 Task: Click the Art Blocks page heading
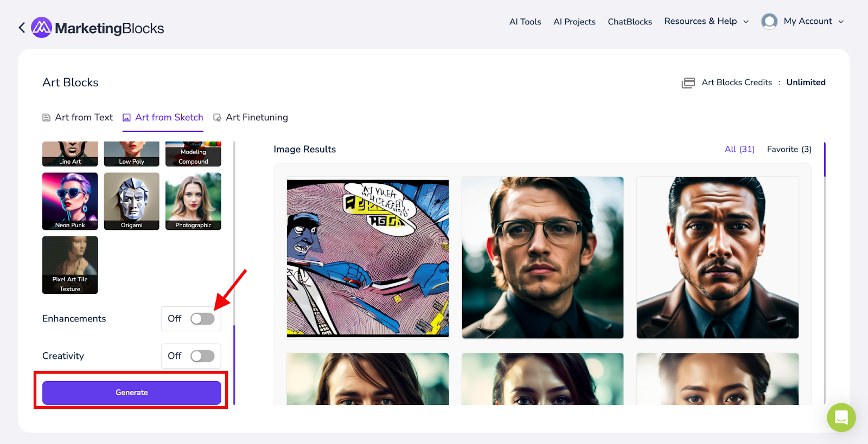pyautogui.click(x=71, y=82)
